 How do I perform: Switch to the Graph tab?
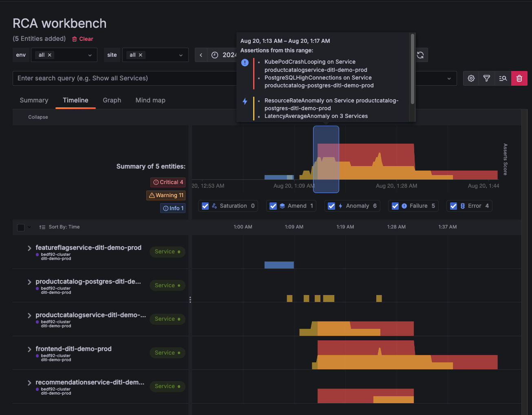coord(112,100)
